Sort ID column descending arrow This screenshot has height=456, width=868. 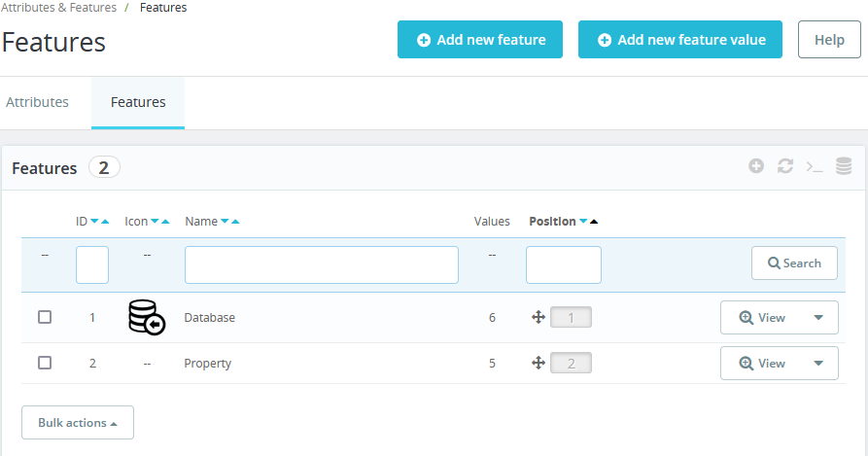(94, 222)
